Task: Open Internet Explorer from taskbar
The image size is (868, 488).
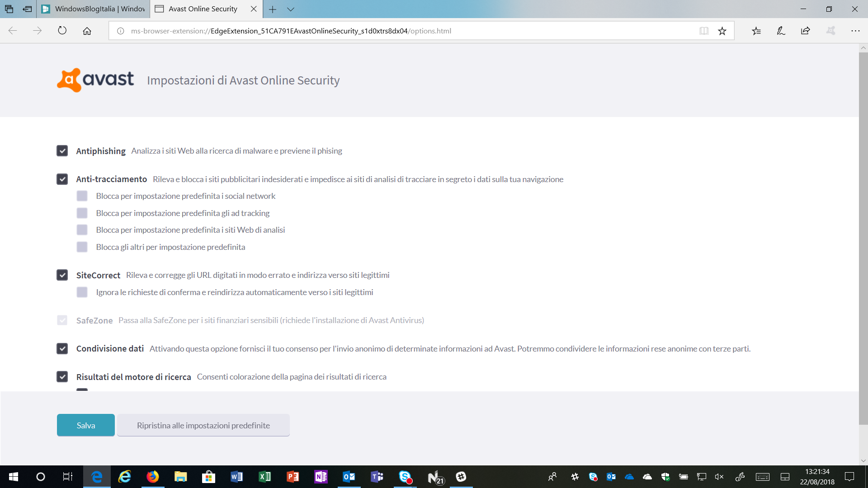Action: click(124, 477)
